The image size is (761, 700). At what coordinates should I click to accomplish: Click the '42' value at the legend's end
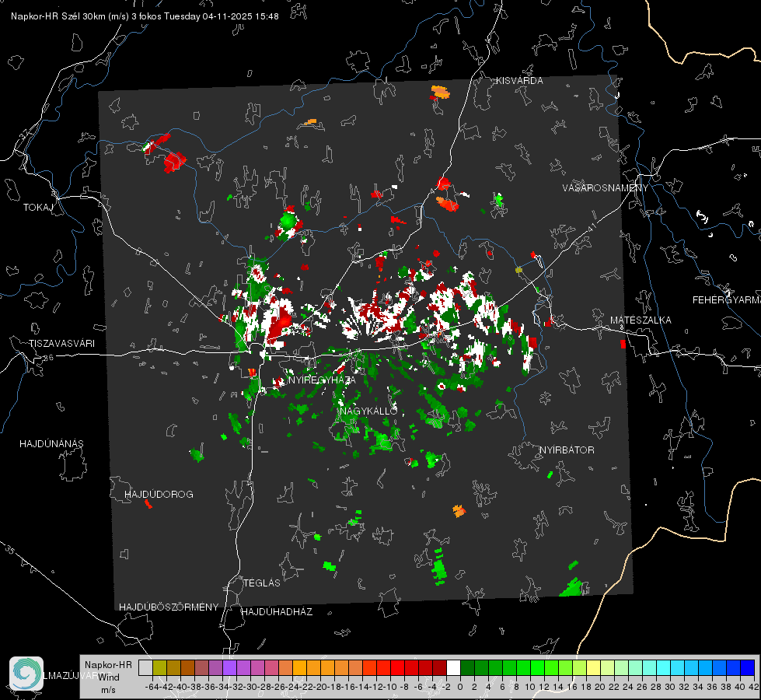pyautogui.click(x=753, y=687)
